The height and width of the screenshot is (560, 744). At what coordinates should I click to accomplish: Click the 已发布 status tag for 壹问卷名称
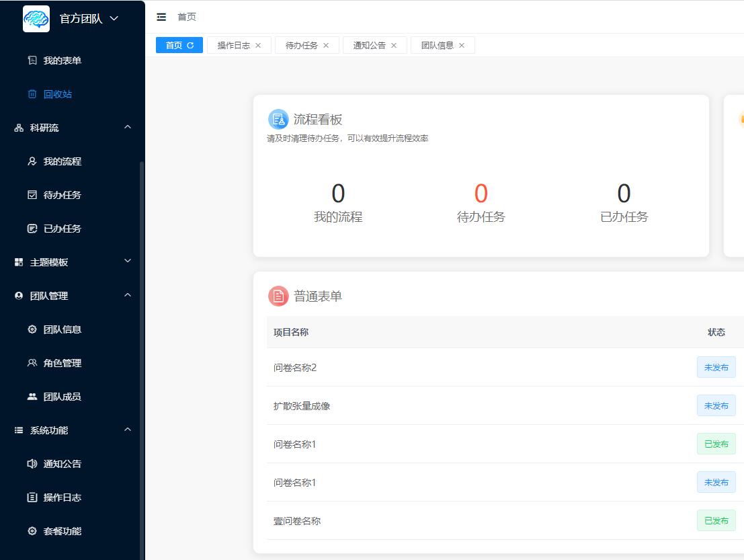click(x=716, y=520)
